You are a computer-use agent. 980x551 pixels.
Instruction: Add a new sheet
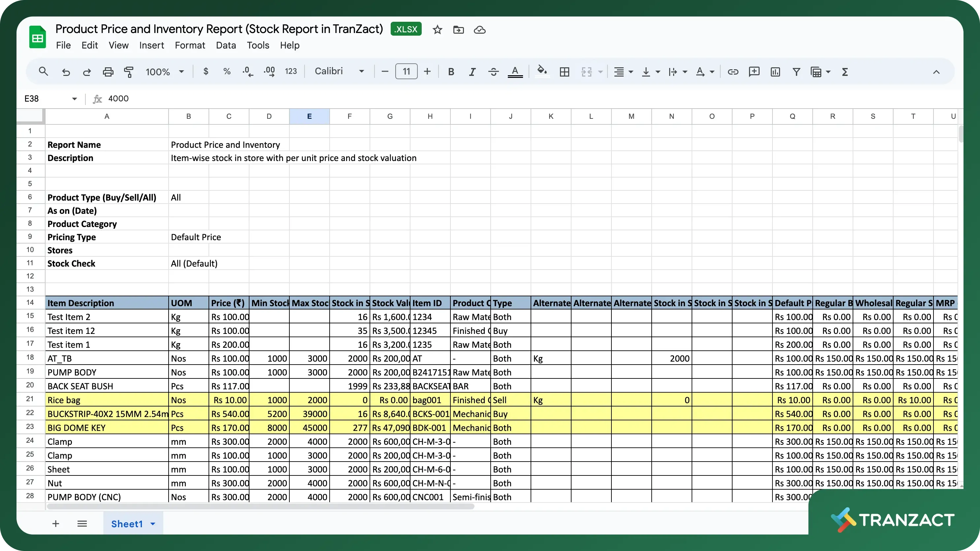tap(55, 524)
